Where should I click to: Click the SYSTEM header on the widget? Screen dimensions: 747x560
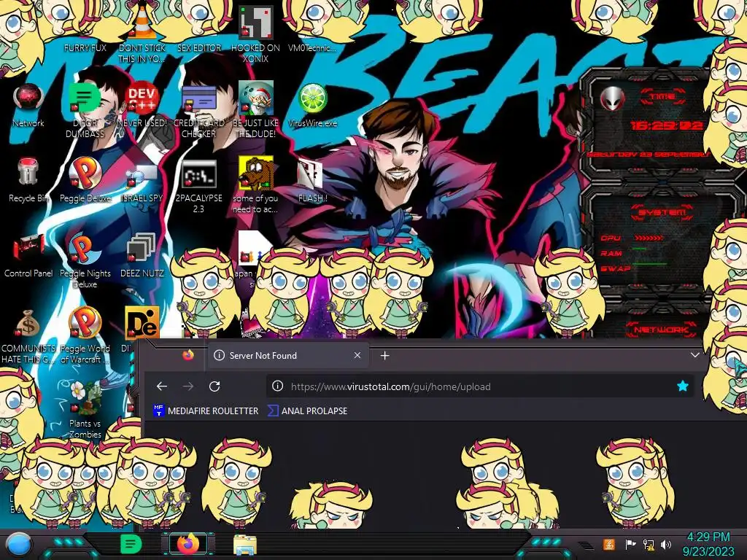(662, 212)
